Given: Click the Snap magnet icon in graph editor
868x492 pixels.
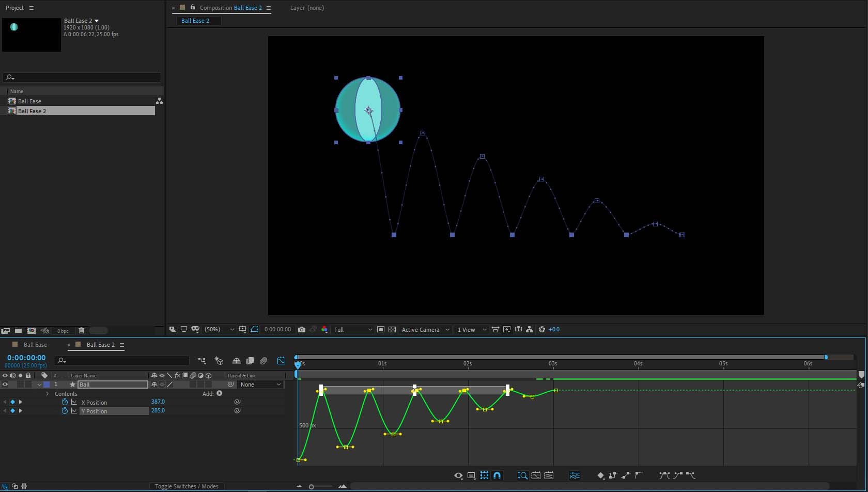Looking at the screenshot, I should click(497, 475).
